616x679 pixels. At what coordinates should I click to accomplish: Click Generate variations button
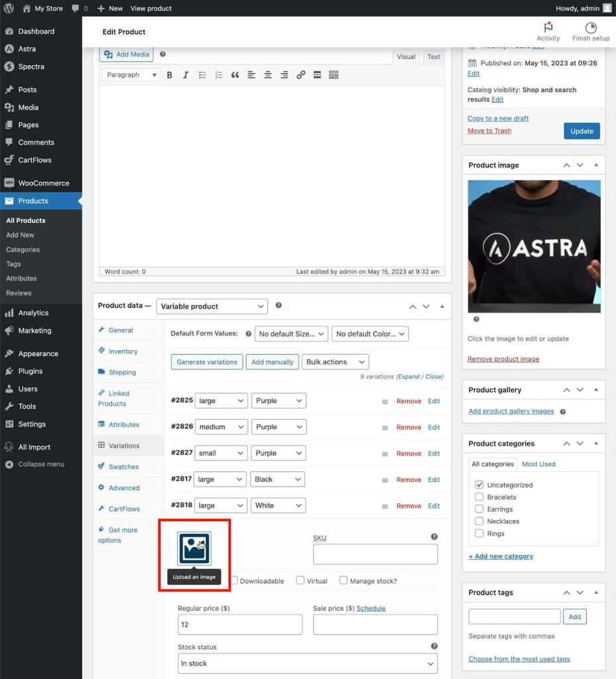coord(207,361)
